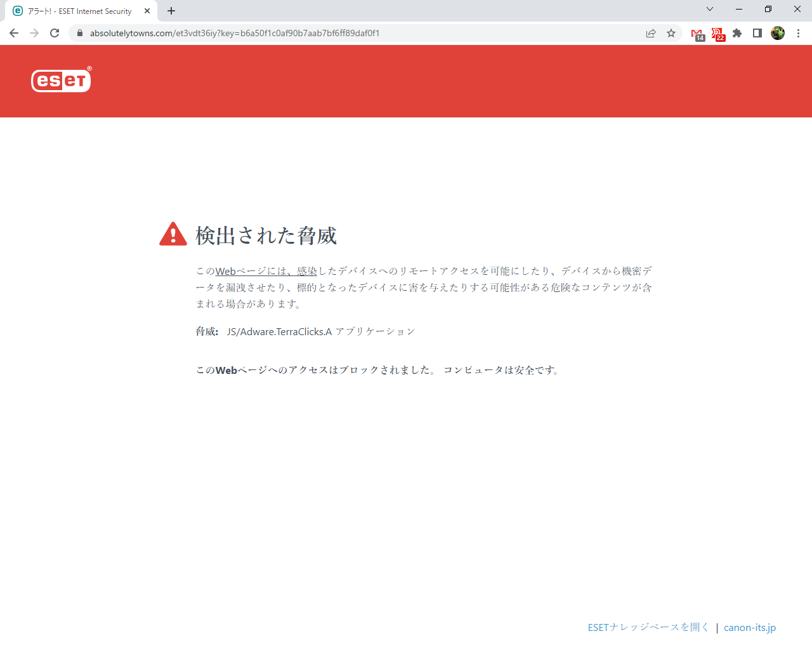Close the ESET Internet Security tab
This screenshot has width=812, height=650.
(x=147, y=11)
